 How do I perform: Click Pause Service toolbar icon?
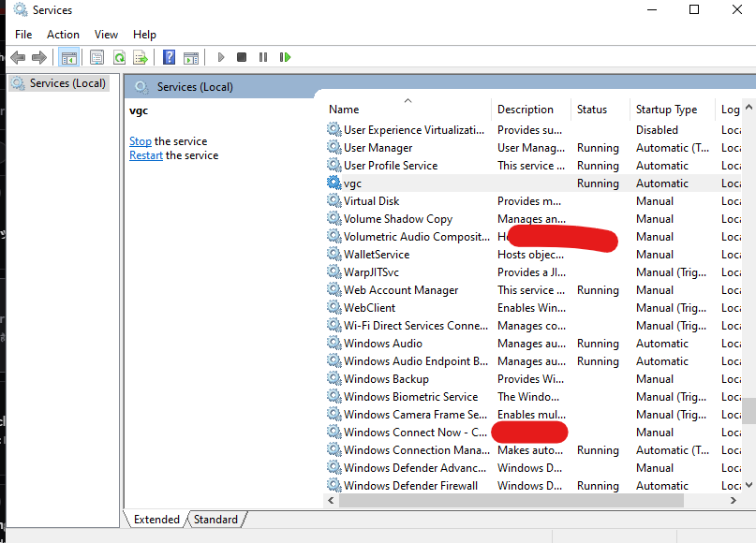pos(263,57)
